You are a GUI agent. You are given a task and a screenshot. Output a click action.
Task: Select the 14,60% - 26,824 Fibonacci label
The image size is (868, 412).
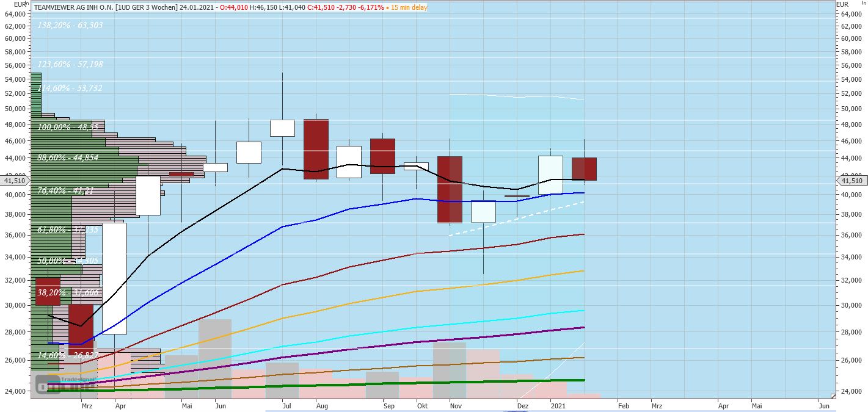68,355
